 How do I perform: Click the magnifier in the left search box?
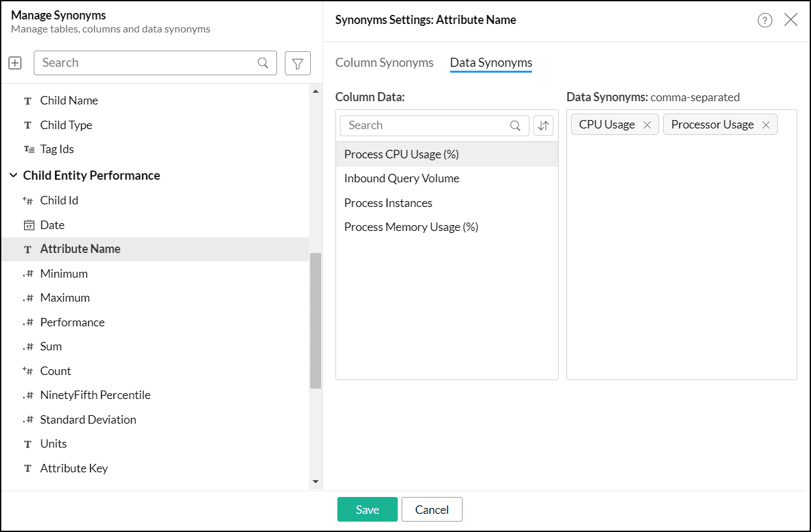coord(263,63)
